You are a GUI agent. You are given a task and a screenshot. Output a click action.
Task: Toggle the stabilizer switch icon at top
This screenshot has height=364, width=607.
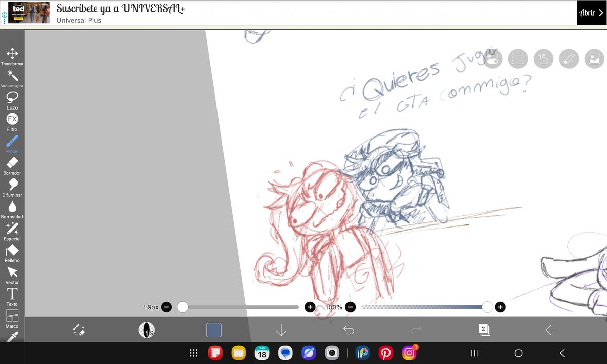[x=493, y=59]
